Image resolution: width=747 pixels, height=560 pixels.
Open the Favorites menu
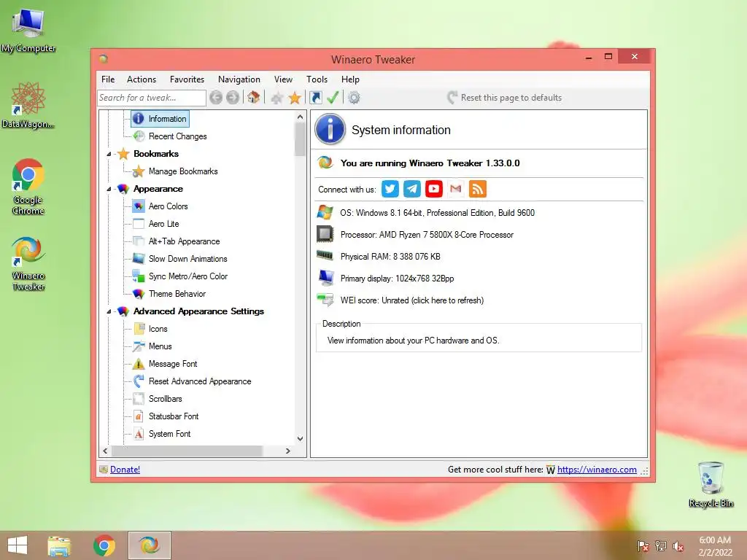tap(187, 79)
